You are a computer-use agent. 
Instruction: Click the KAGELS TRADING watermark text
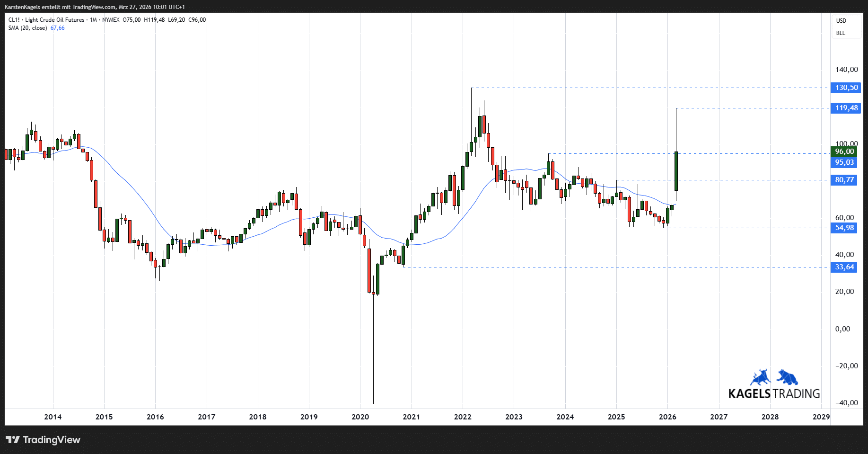pyautogui.click(x=774, y=394)
